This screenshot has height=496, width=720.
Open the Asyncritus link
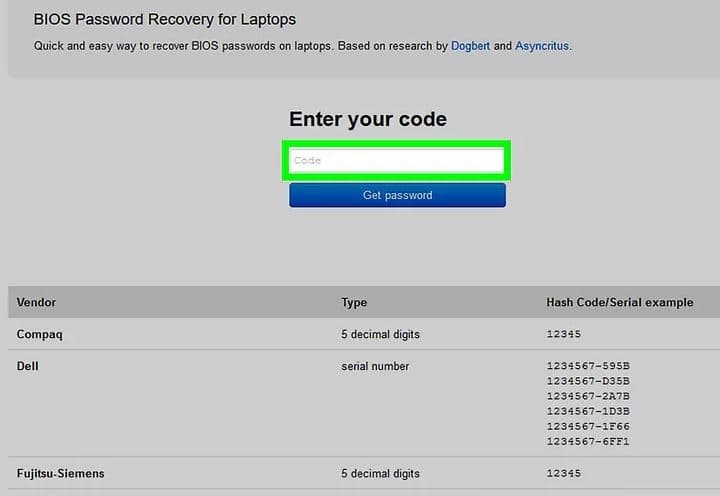click(542, 46)
